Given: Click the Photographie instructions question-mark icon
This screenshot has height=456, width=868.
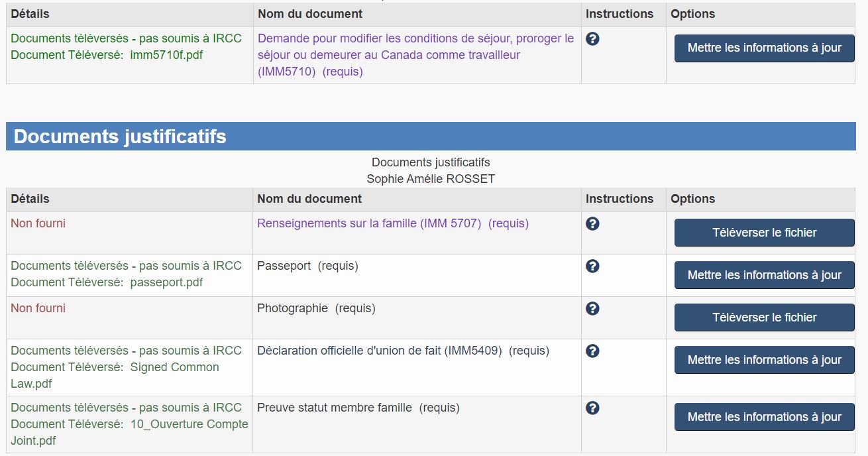Looking at the screenshot, I should [x=593, y=309].
